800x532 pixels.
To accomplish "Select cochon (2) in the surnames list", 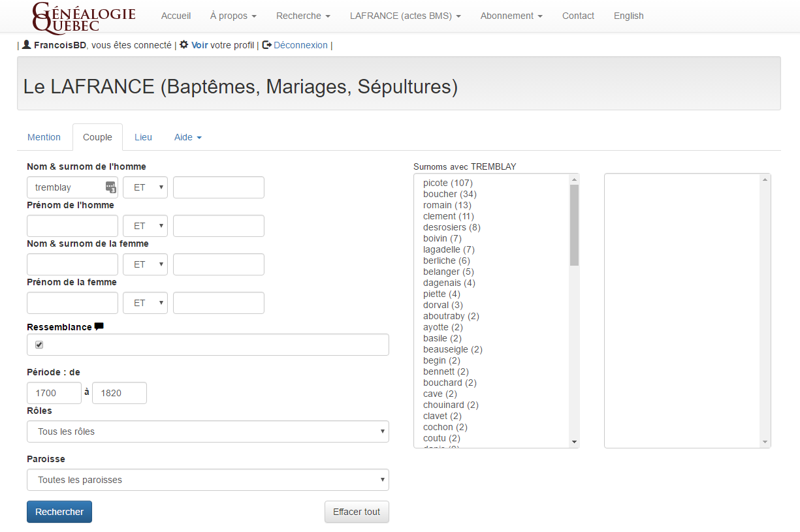I will click(x=445, y=427).
